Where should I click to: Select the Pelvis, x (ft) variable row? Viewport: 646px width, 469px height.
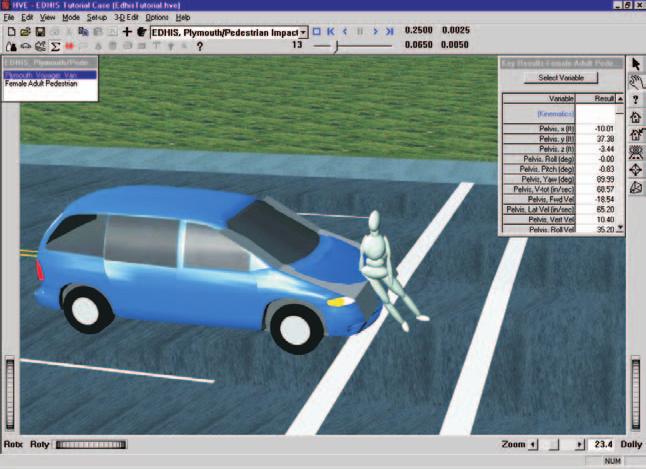click(x=559, y=129)
